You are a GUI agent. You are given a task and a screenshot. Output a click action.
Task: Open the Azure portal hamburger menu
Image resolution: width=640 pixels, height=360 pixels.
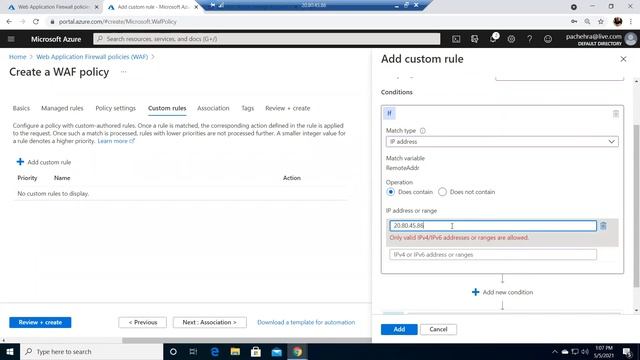pos(11,39)
